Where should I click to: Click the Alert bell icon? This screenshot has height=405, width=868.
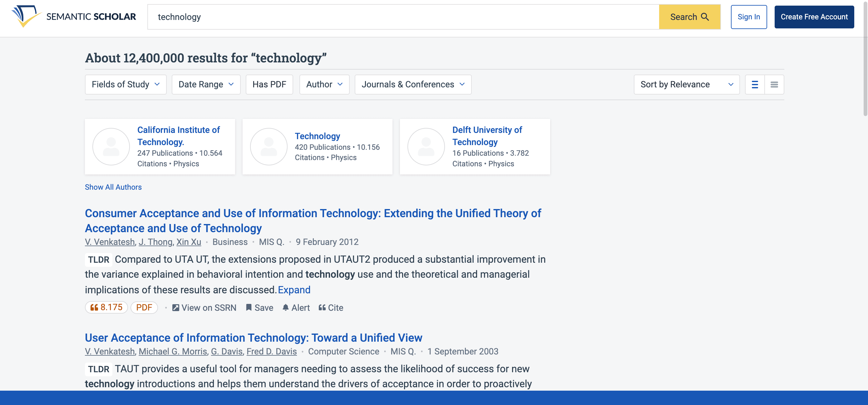285,307
